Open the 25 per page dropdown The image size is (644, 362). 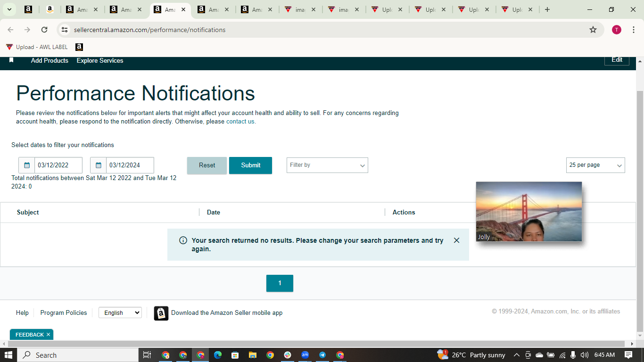[x=595, y=165]
